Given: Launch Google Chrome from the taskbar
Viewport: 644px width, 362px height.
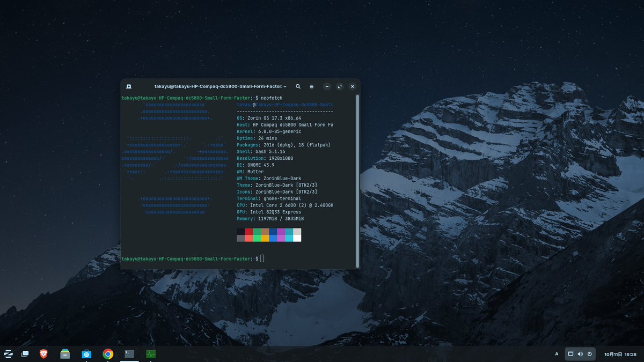Looking at the screenshot, I should tap(108, 353).
